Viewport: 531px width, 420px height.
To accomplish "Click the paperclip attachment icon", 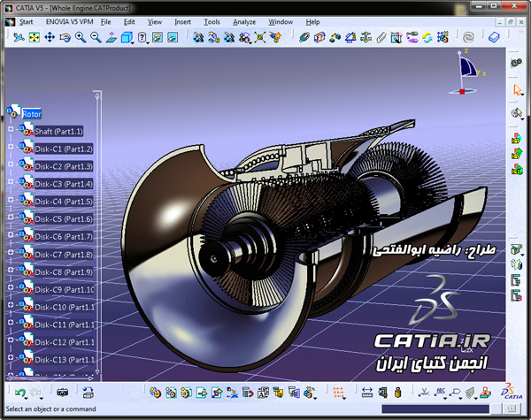I will 381,37.
